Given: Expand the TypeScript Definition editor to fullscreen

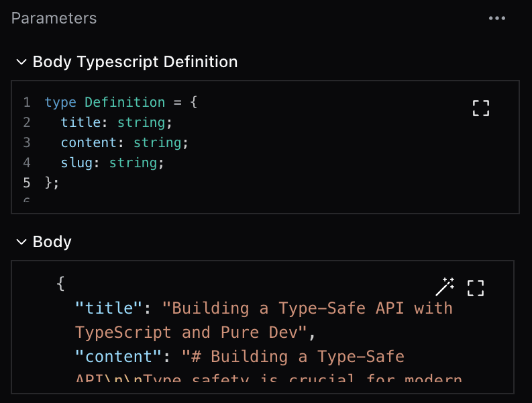Looking at the screenshot, I should coord(481,108).
